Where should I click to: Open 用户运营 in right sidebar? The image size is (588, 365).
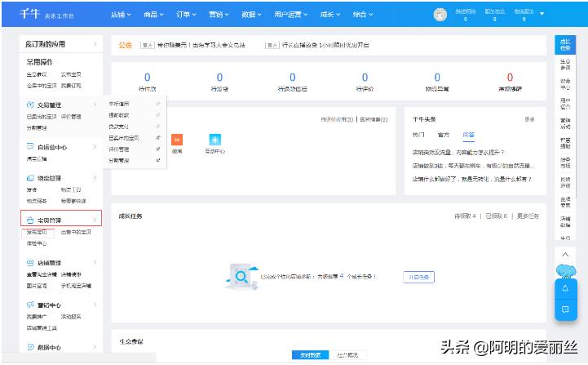pyautogui.click(x=565, y=103)
